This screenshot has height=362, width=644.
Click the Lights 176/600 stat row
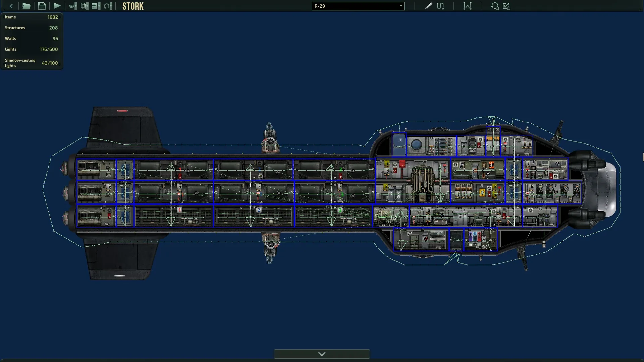[31, 49]
